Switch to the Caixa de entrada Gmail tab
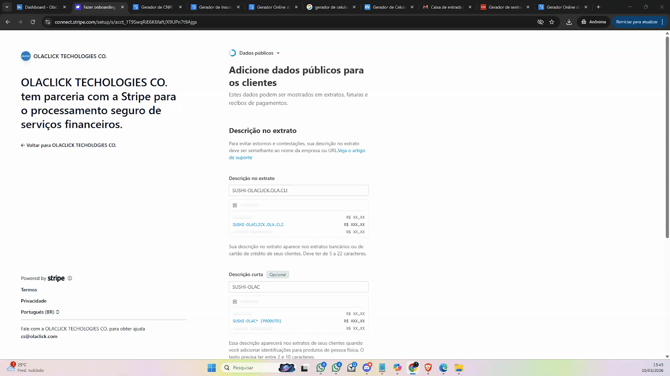The width and height of the screenshot is (670, 376). [447, 7]
